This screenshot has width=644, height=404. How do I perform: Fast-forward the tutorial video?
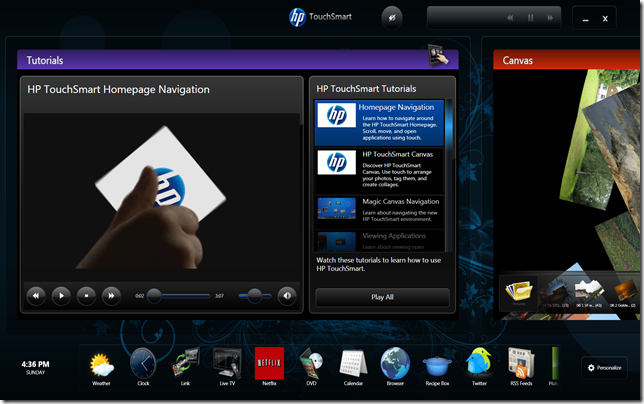coord(111,296)
